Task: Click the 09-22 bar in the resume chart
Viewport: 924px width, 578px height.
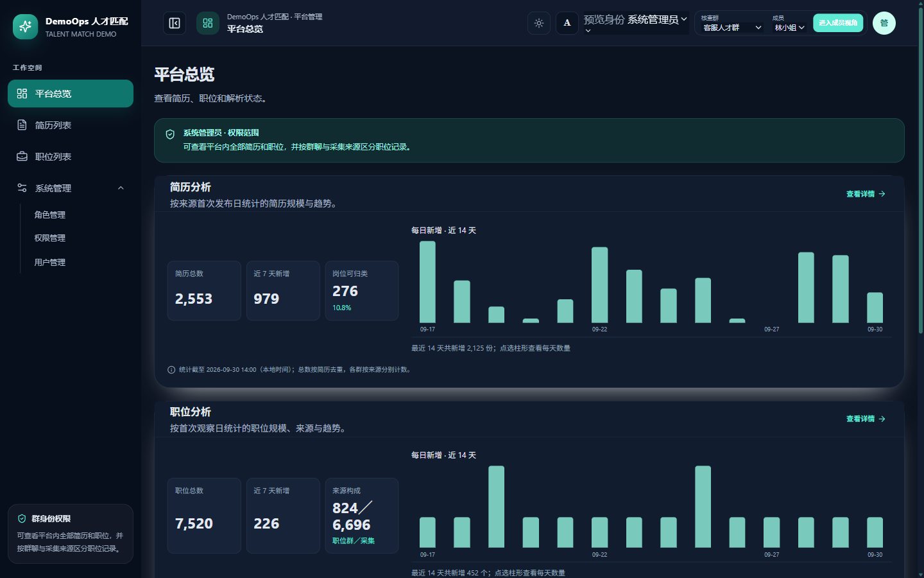Action: [x=599, y=285]
